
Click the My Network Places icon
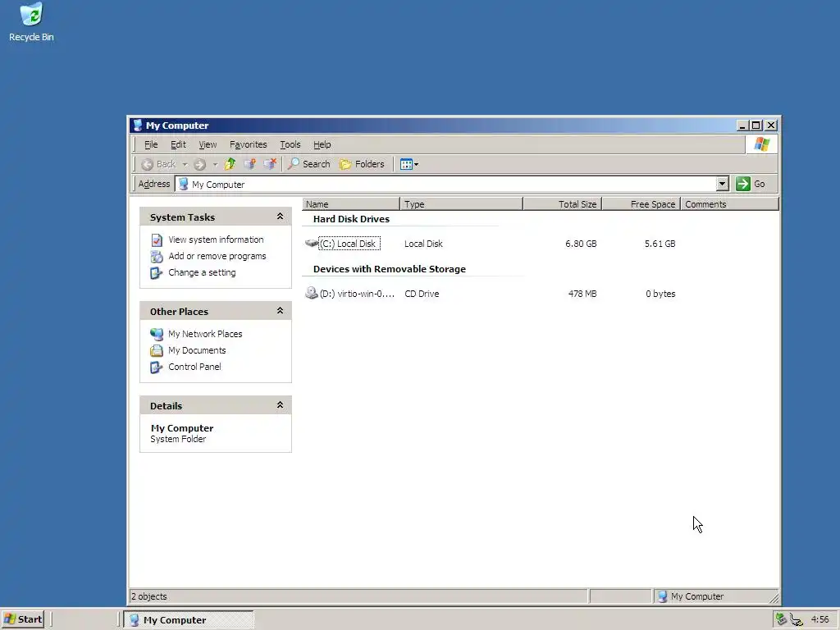(x=157, y=335)
